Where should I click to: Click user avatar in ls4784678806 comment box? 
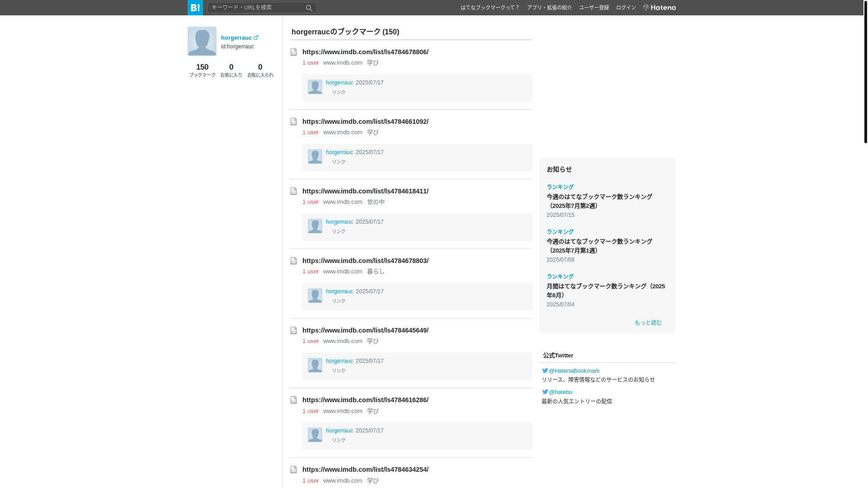coord(315,87)
